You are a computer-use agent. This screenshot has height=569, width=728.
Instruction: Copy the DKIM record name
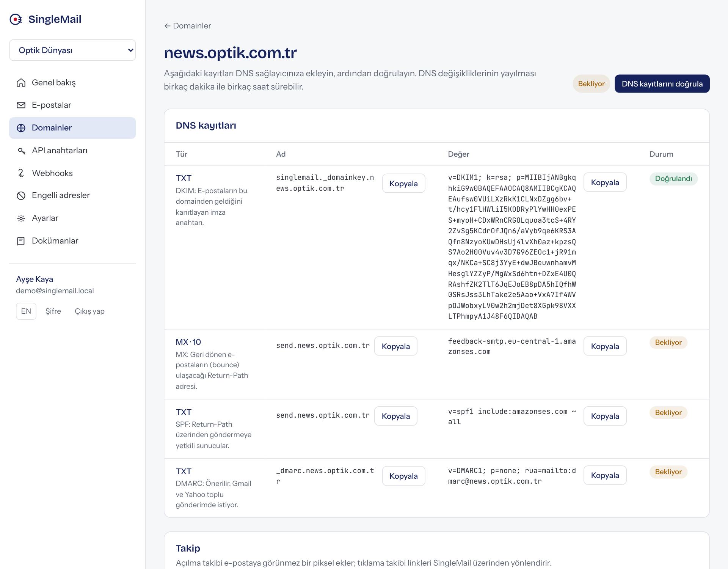403,183
